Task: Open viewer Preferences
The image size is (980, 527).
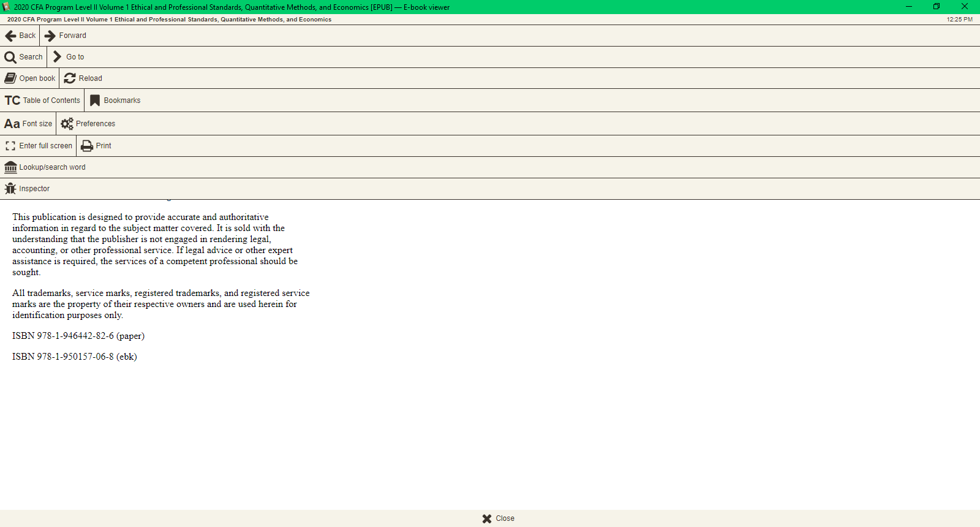Action: [x=88, y=124]
